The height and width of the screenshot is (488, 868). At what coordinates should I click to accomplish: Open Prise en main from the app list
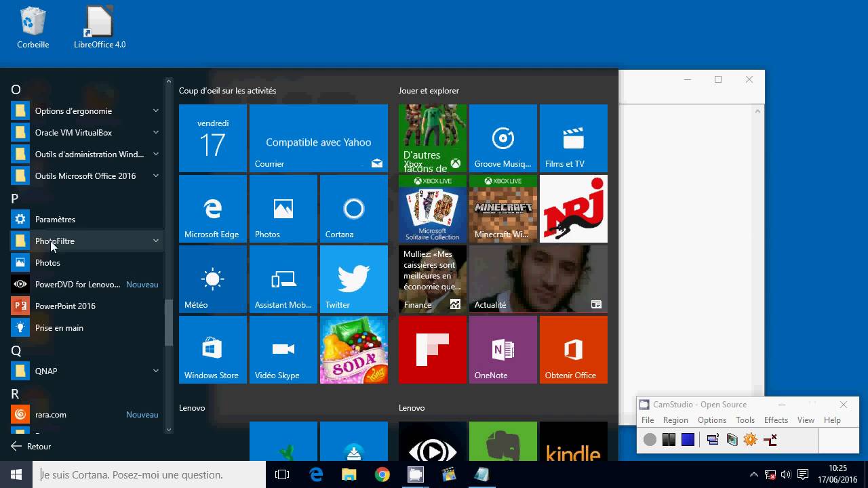pos(86,328)
